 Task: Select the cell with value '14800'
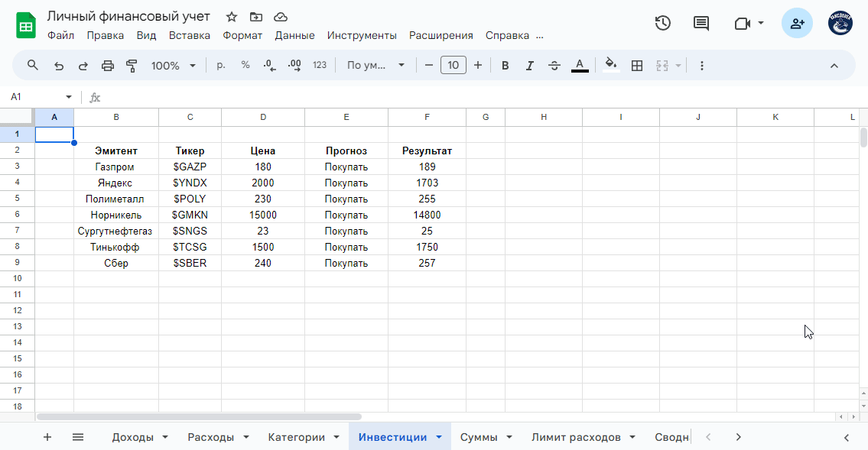[427, 215]
